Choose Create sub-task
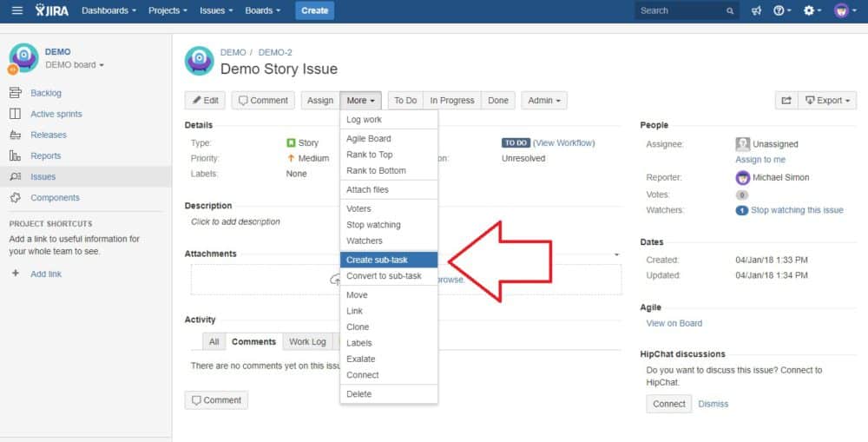This screenshot has height=442, width=868. (389, 260)
